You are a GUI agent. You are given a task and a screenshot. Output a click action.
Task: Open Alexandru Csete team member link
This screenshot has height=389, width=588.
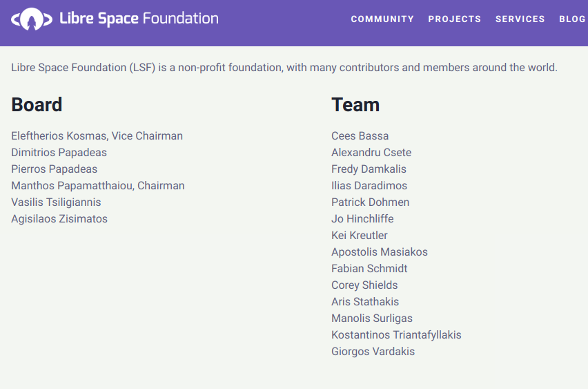[371, 153]
